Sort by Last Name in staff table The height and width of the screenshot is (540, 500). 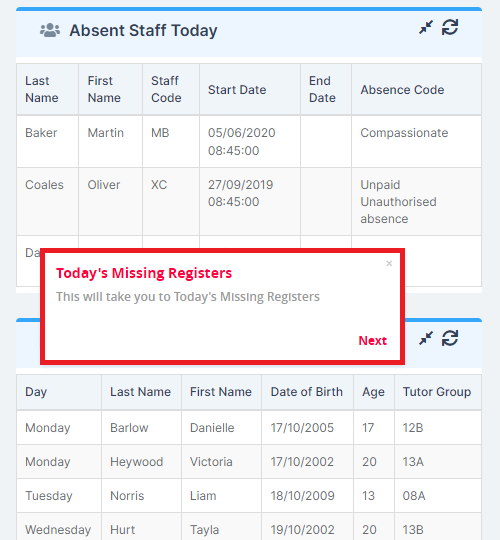pyautogui.click(x=48, y=89)
